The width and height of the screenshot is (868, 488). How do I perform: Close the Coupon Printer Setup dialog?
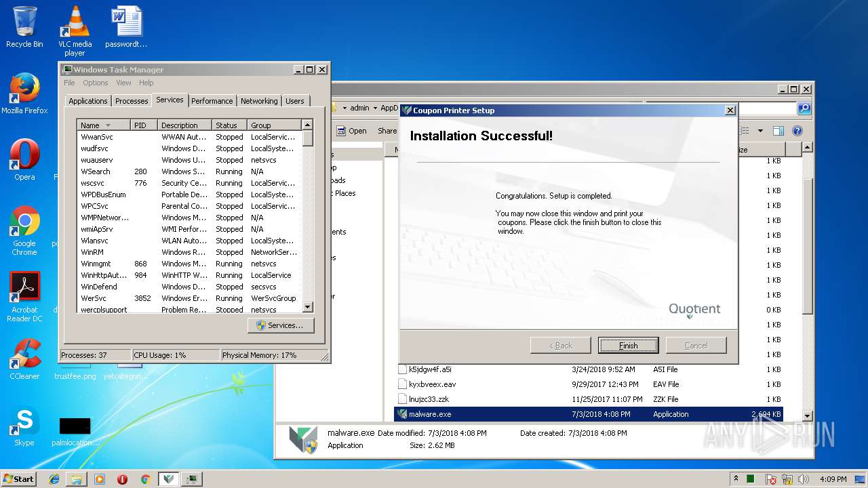coord(730,110)
